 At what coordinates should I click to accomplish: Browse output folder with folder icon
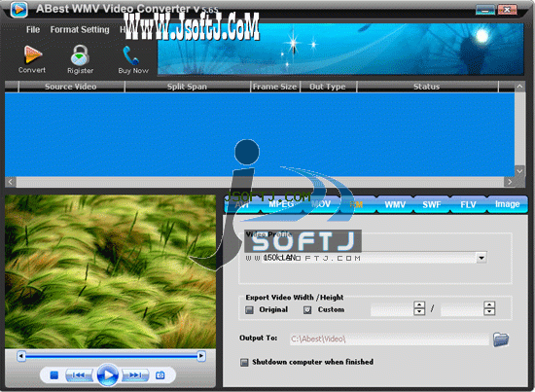[501, 339]
